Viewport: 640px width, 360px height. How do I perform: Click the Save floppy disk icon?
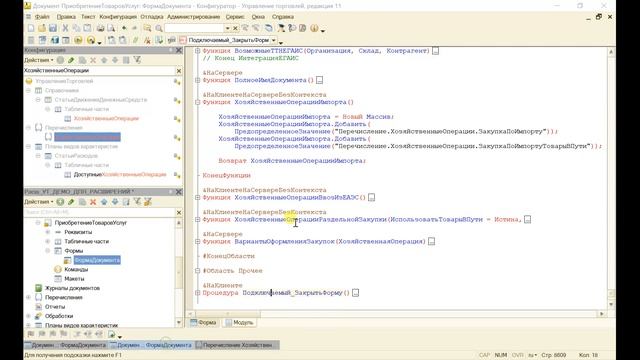[x=53, y=28]
